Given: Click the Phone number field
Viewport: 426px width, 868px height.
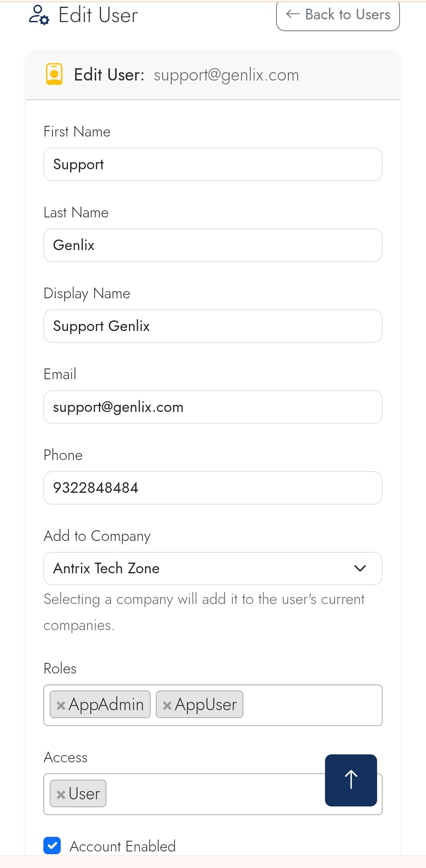Looking at the screenshot, I should click(x=213, y=488).
